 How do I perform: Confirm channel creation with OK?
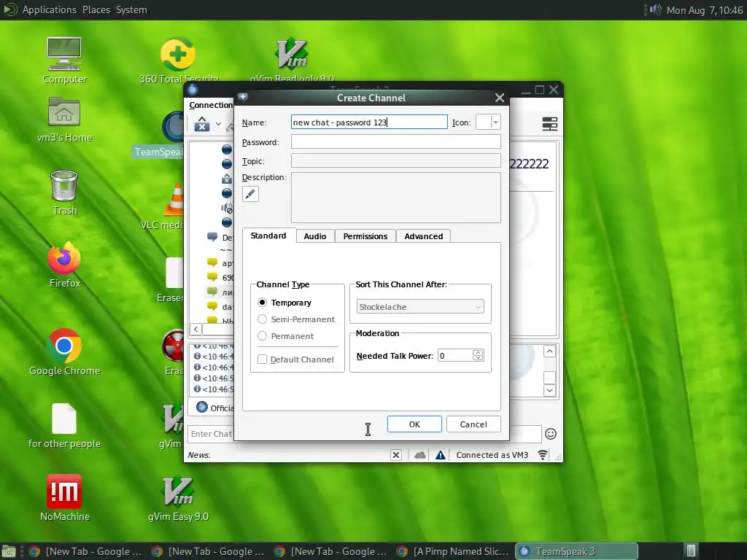point(414,424)
